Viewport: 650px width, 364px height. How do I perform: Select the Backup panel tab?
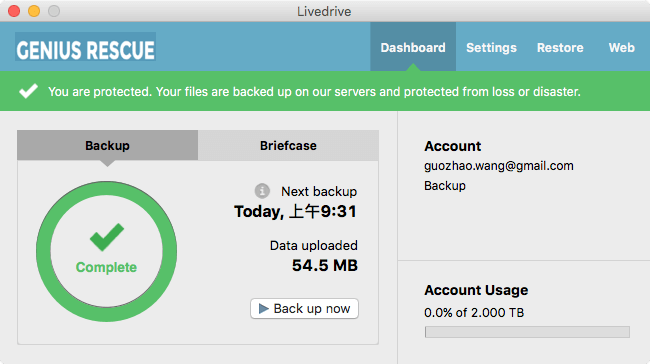(107, 145)
